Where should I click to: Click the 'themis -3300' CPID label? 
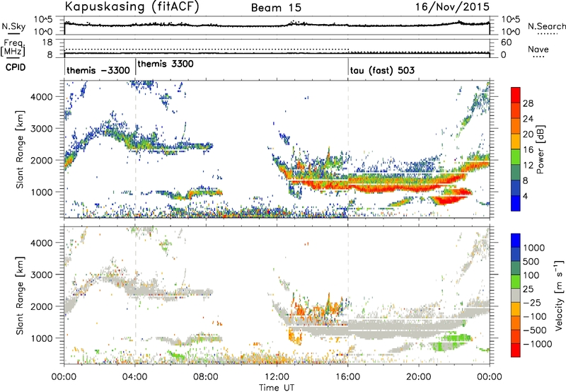[98, 70]
